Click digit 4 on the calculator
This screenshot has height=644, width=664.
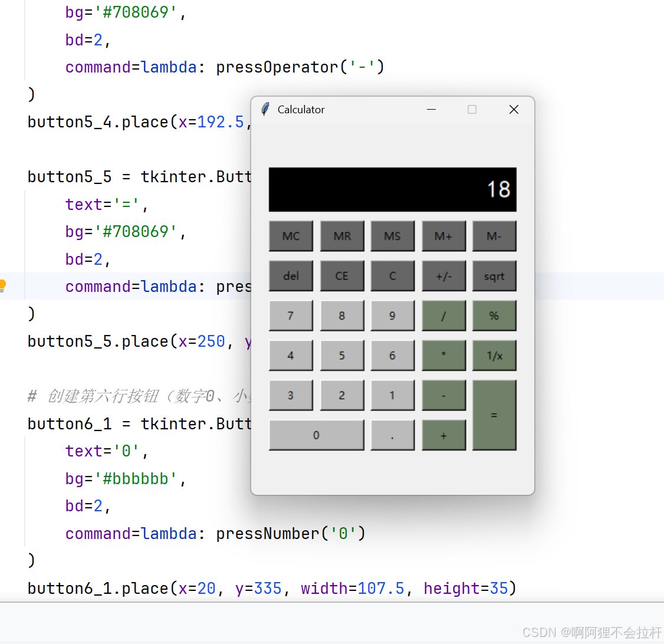coord(291,356)
